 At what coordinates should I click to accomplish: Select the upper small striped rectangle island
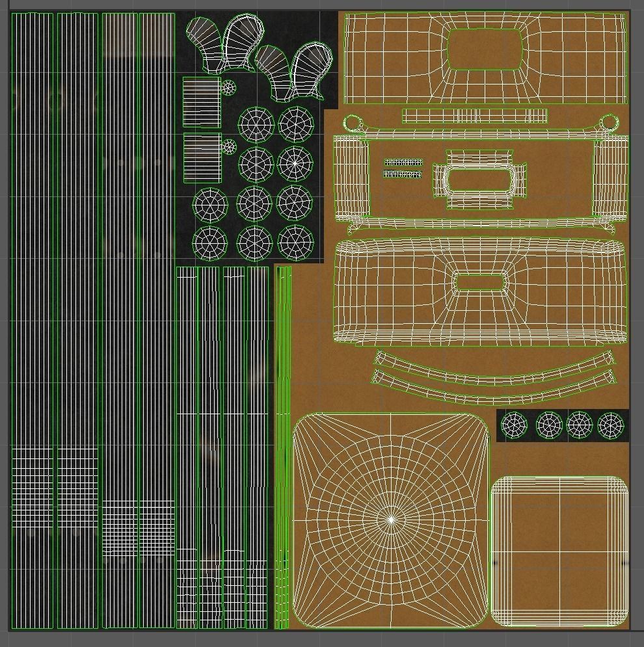coord(202,101)
